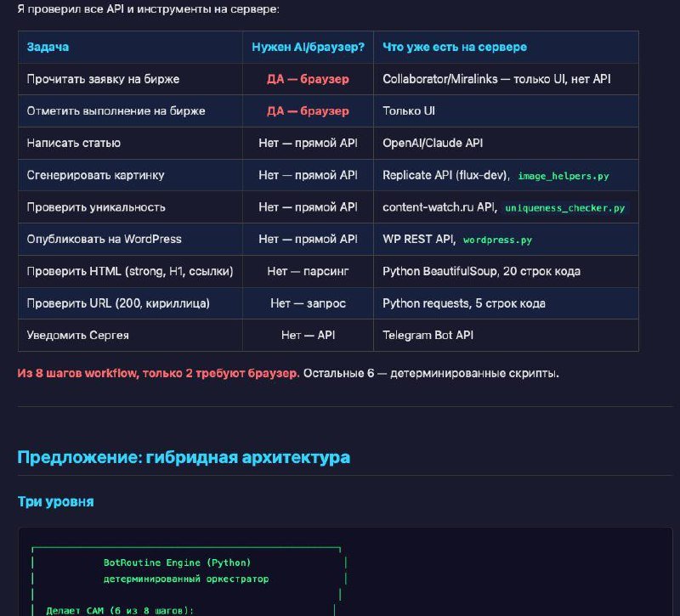Viewport: 680px width, 616px height.
Task: Click the 'Нет — API' cell
Action: tap(308, 335)
